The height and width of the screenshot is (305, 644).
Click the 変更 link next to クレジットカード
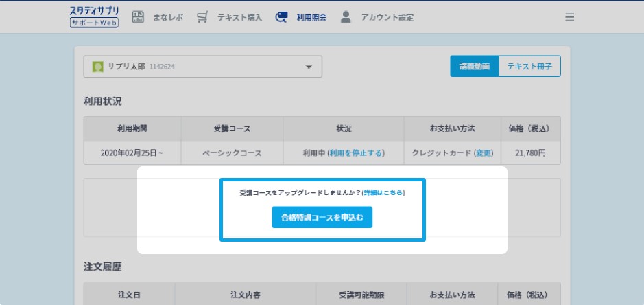click(x=483, y=153)
